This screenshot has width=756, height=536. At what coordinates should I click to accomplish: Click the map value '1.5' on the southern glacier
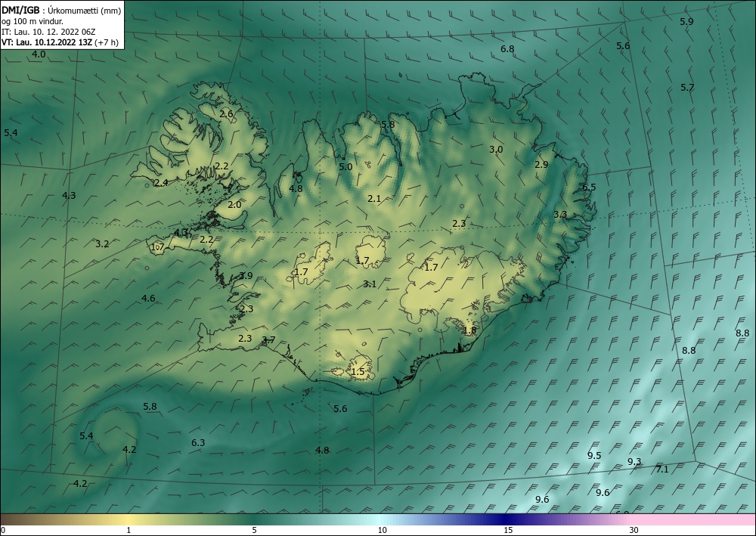click(x=358, y=372)
